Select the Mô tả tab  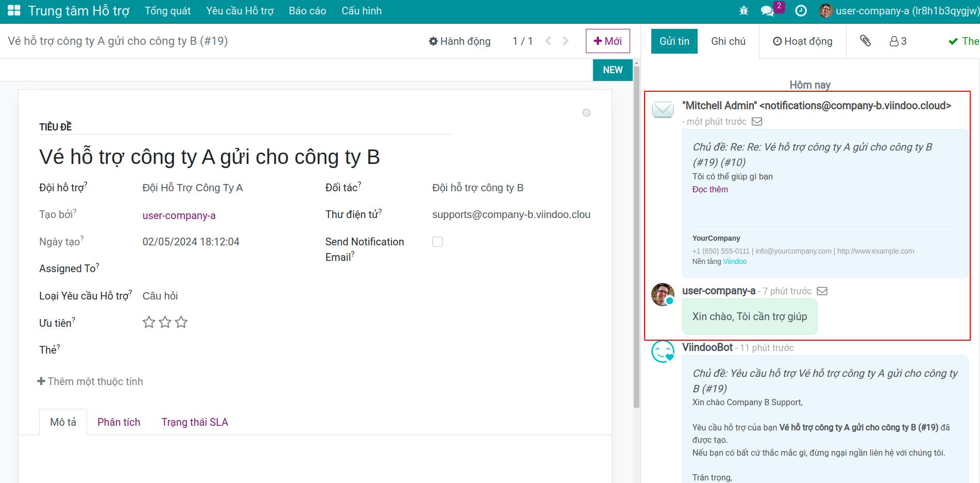(63, 422)
